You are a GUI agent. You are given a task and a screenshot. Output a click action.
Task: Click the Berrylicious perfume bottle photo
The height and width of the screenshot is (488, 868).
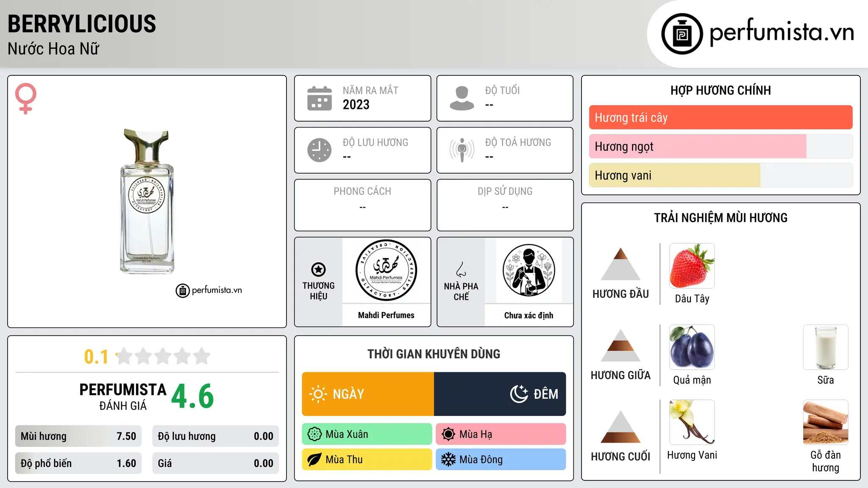(x=147, y=201)
